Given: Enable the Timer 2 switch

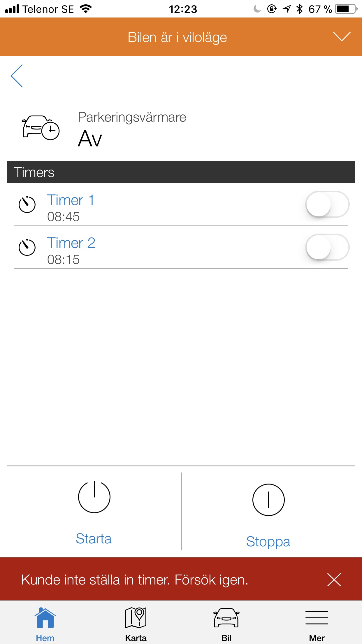Looking at the screenshot, I should pyautogui.click(x=327, y=247).
